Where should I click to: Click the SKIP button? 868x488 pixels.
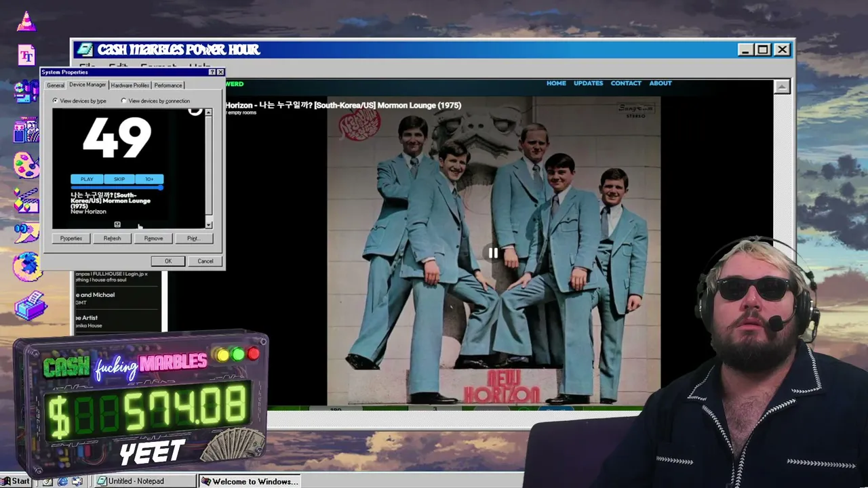(x=119, y=179)
